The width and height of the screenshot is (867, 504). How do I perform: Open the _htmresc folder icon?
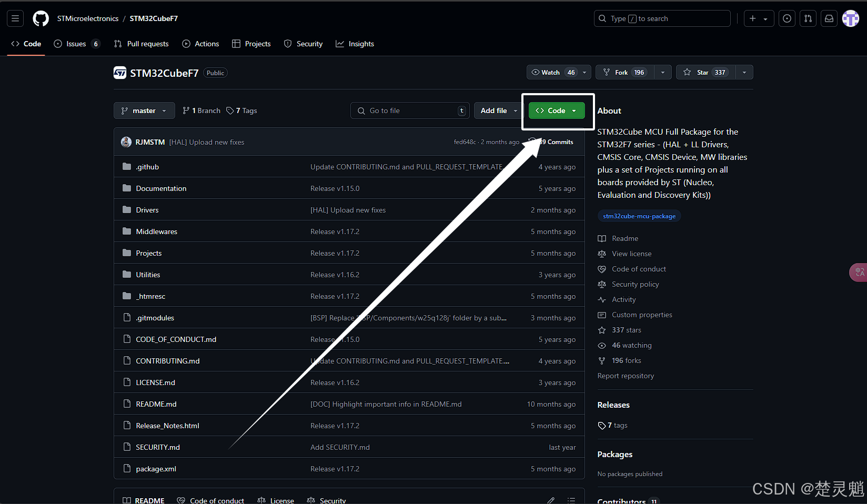127,296
